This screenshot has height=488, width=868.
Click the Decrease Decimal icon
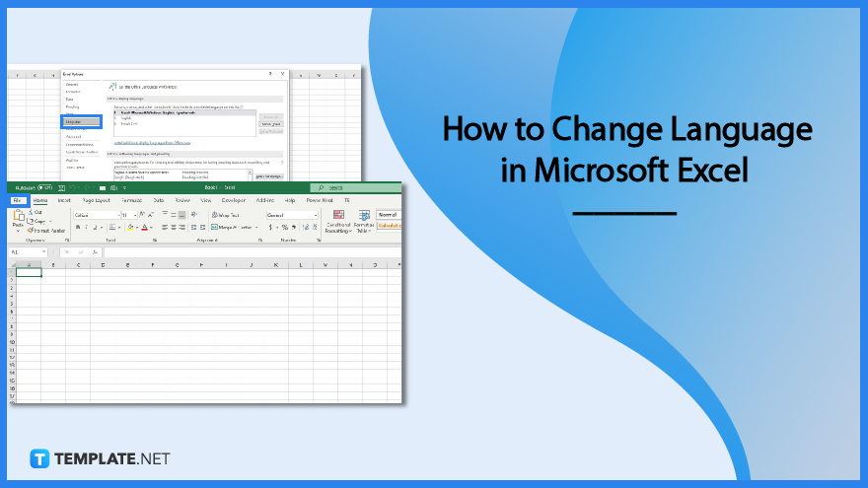(315, 227)
